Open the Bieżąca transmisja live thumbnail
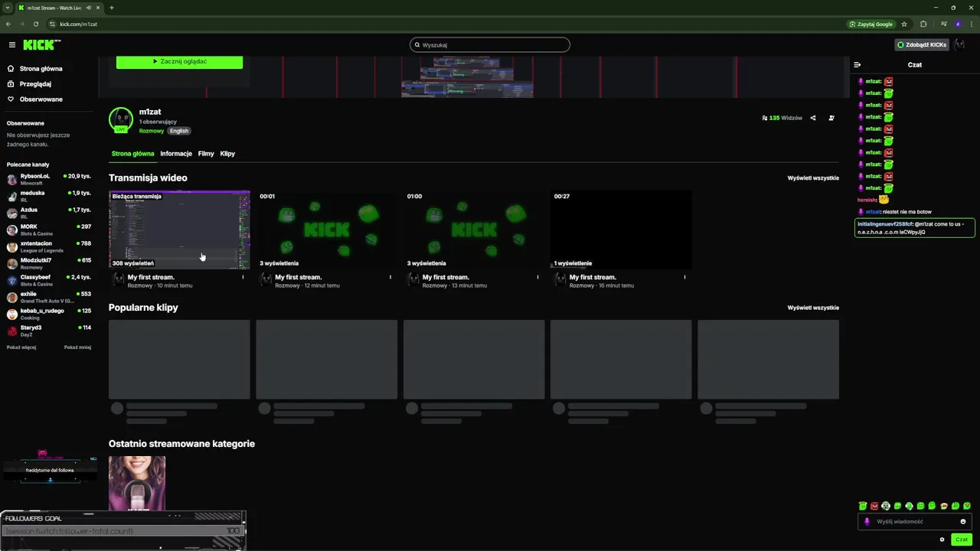Screen dimensions: 980x551 tap(179, 230)
